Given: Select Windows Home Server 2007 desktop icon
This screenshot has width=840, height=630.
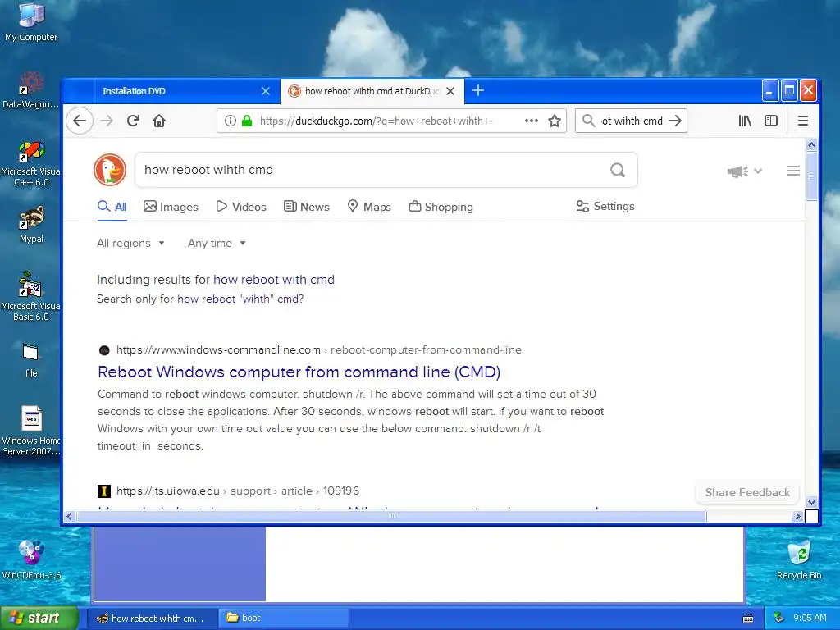Looking at the screenshot, I should pyautogui.click(x=31, y=431).
